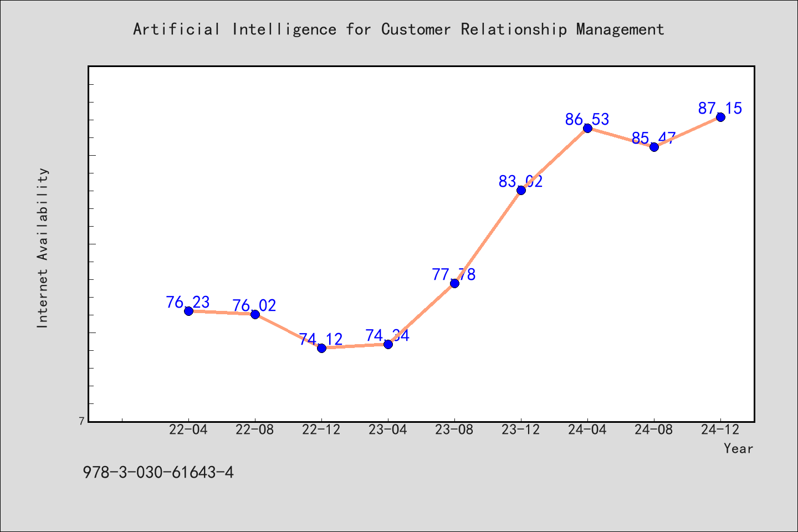798x532 pixels.
Task: Select the data point at 24-08
Action: click(654, 147)
